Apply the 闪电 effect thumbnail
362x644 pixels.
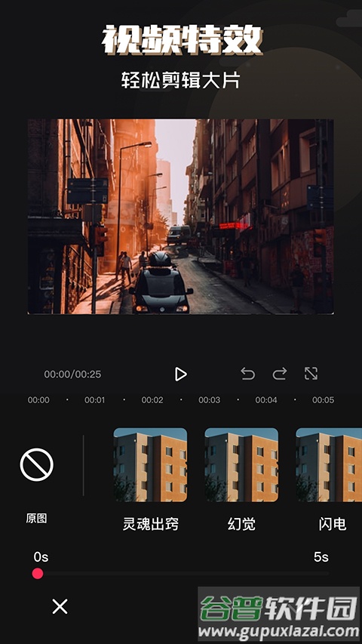(x=329, y=465)
